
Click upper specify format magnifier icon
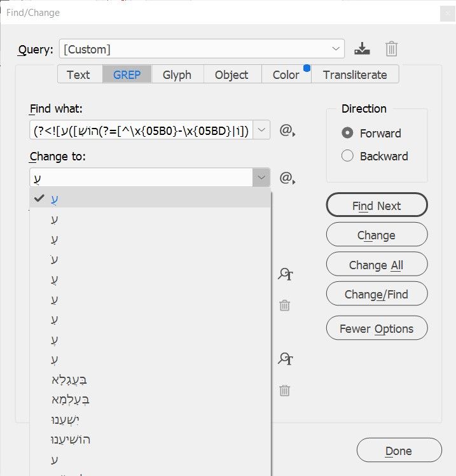[x=286, y=274]
